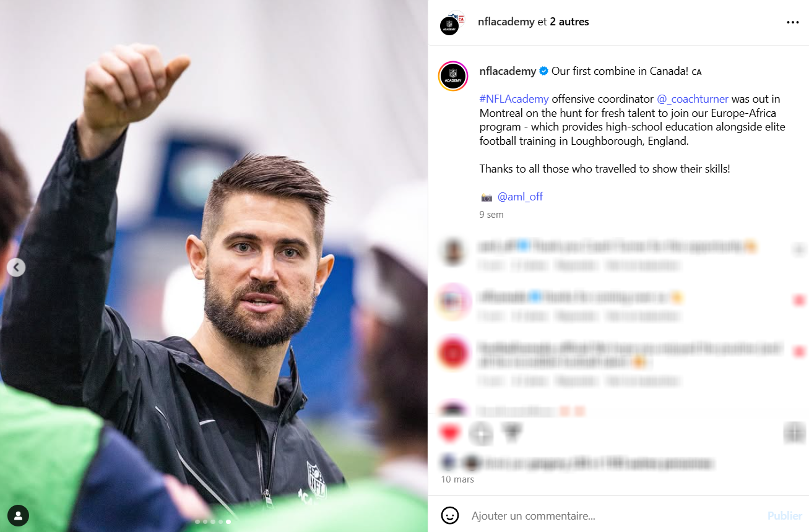809x532 pixels.
Task: Open the three-dots more options menu
Action: click(792, 22)
